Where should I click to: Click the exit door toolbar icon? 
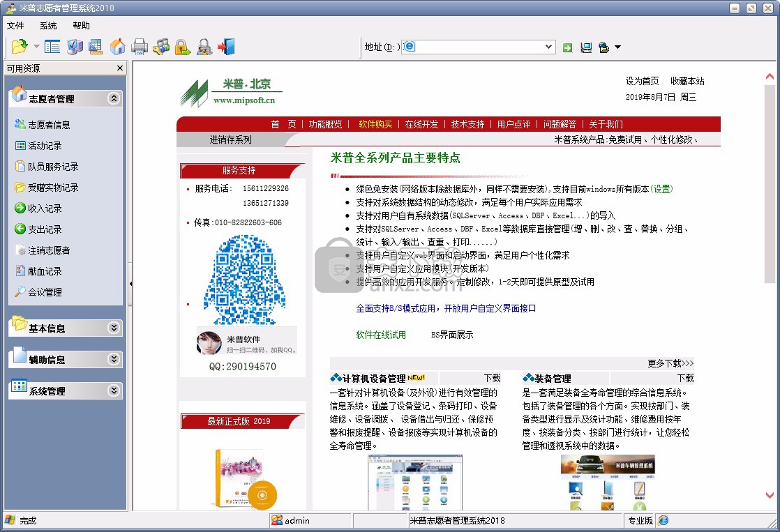[x=226, y=47]
